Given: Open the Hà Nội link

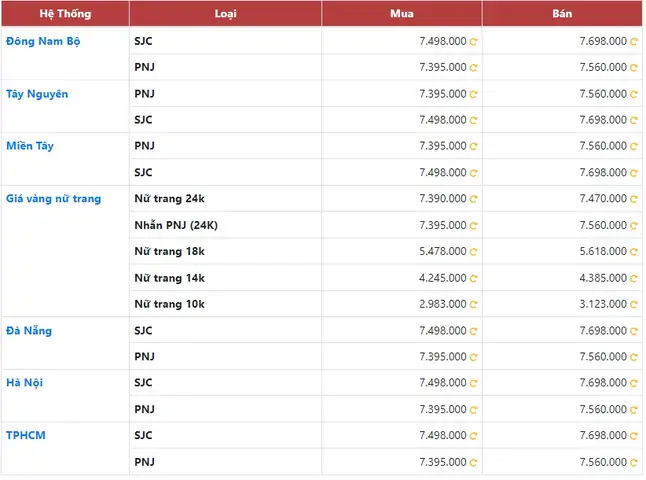Looking at the screenshot, I should tap(24, 383).
